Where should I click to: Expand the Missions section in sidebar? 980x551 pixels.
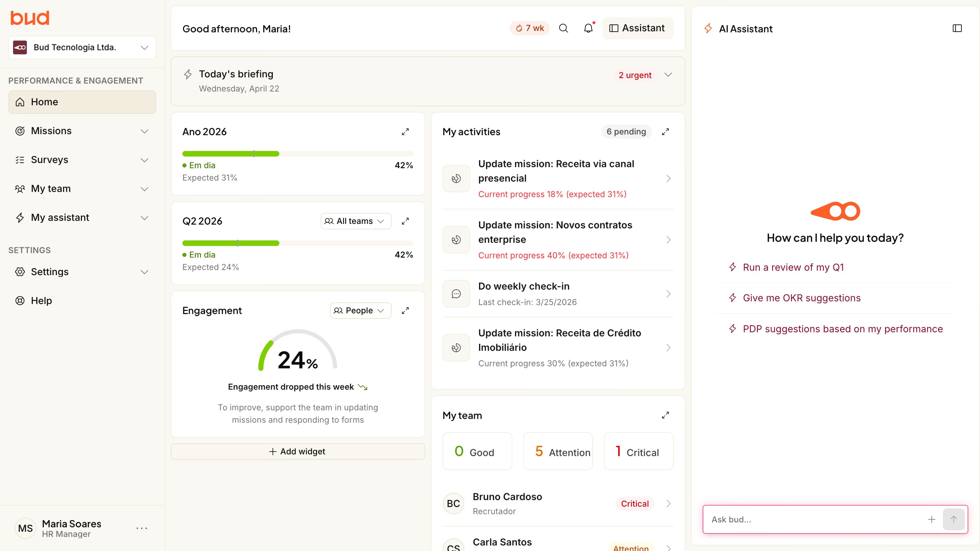tap(144, 131)
